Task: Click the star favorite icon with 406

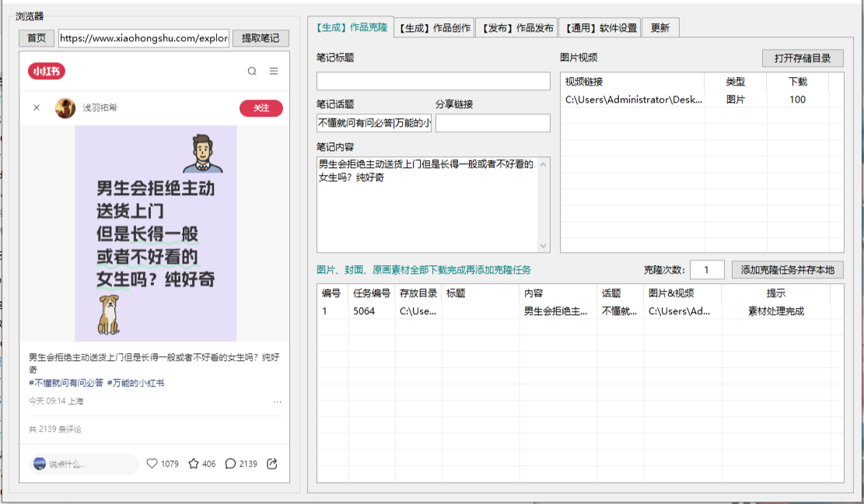Action: tap(194, 464)
